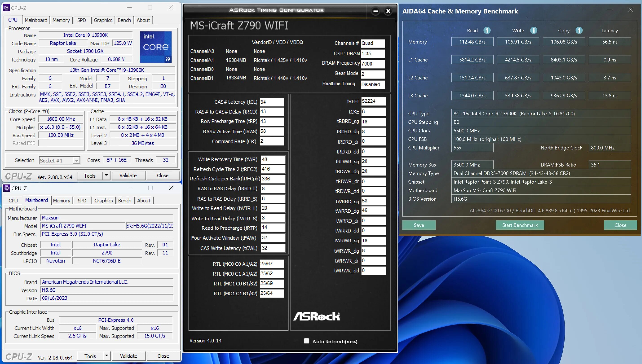The image size is (642, 364).
Task: Click Memory Read 112.48 GB/s value
Action: point(472,42)
